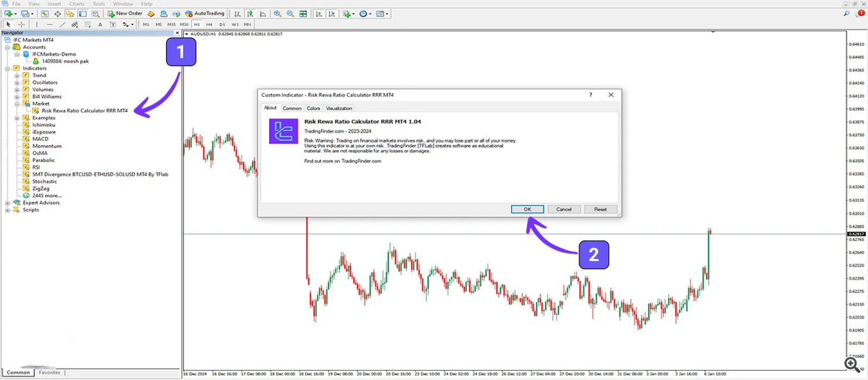Select the Text Label 'T' tool

[x=113, y=24]
